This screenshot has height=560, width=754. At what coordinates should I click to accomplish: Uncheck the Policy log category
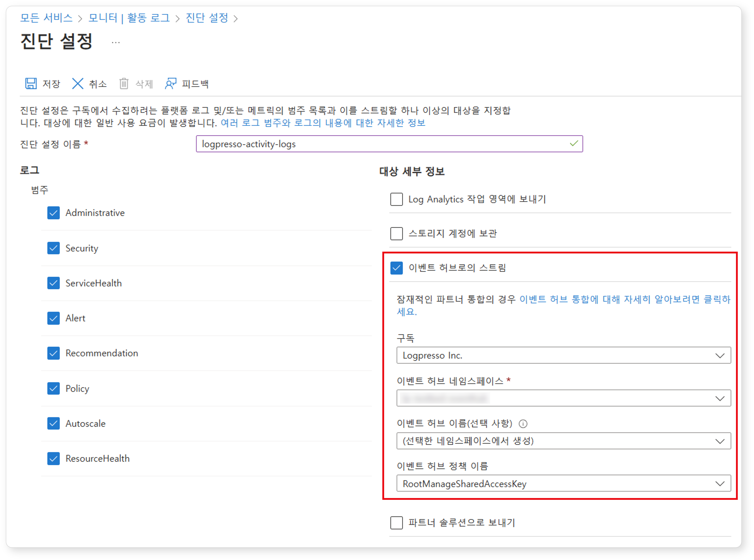(54, 389)
